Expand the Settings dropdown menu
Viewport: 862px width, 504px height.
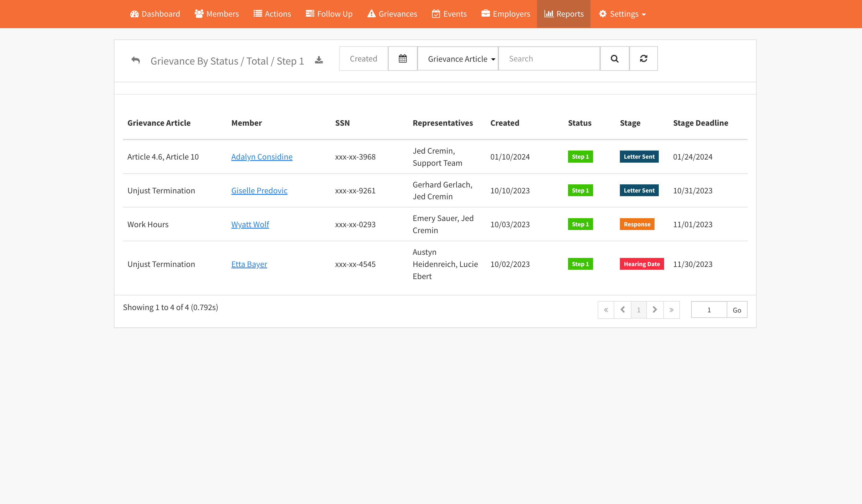pos(622,14)
